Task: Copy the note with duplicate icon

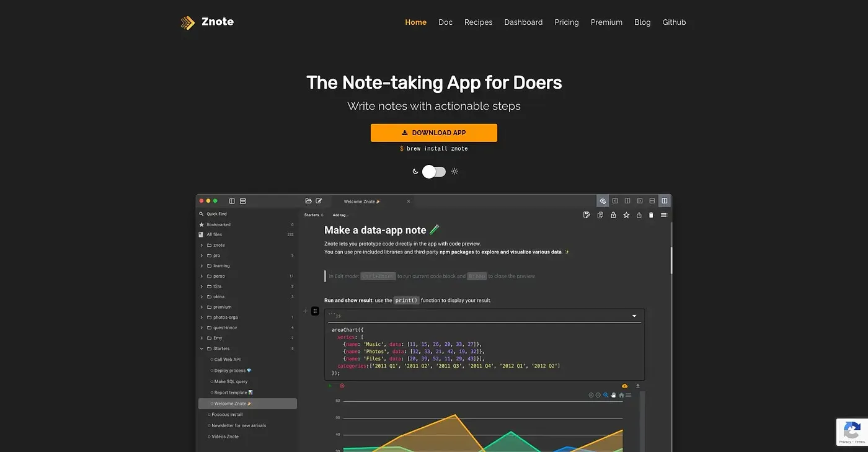Action: coord(600,215)
